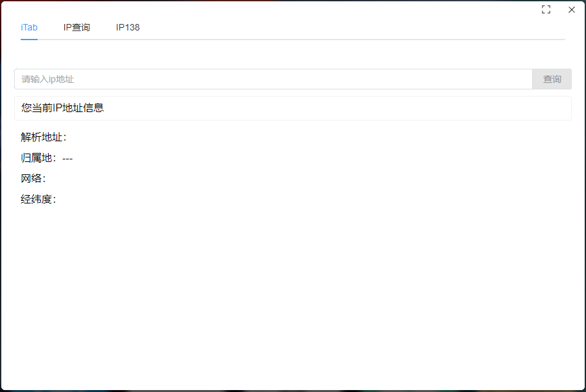Switch to the iTab tab
This screenshot has width=586, height=392.
pos(29,28)
